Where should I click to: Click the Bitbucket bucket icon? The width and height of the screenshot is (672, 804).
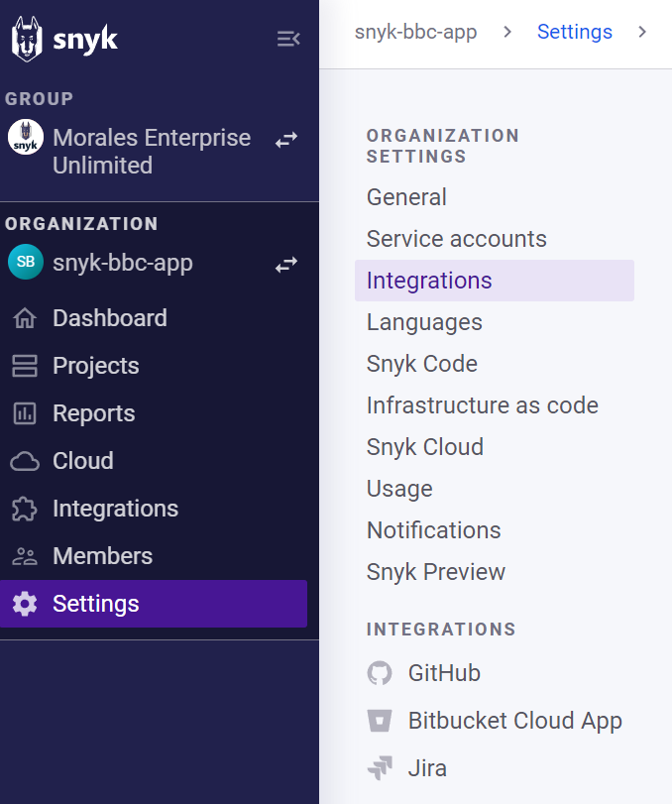[x=380, y=721]
